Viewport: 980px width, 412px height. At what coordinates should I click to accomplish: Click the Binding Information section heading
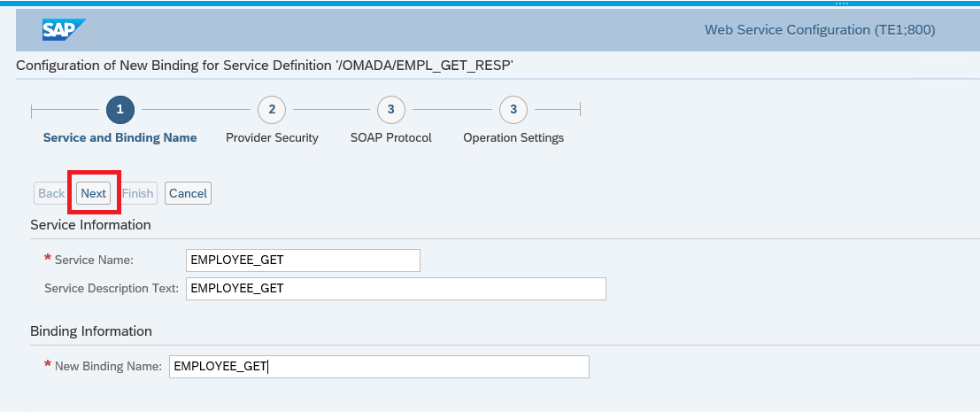[91, 330]
